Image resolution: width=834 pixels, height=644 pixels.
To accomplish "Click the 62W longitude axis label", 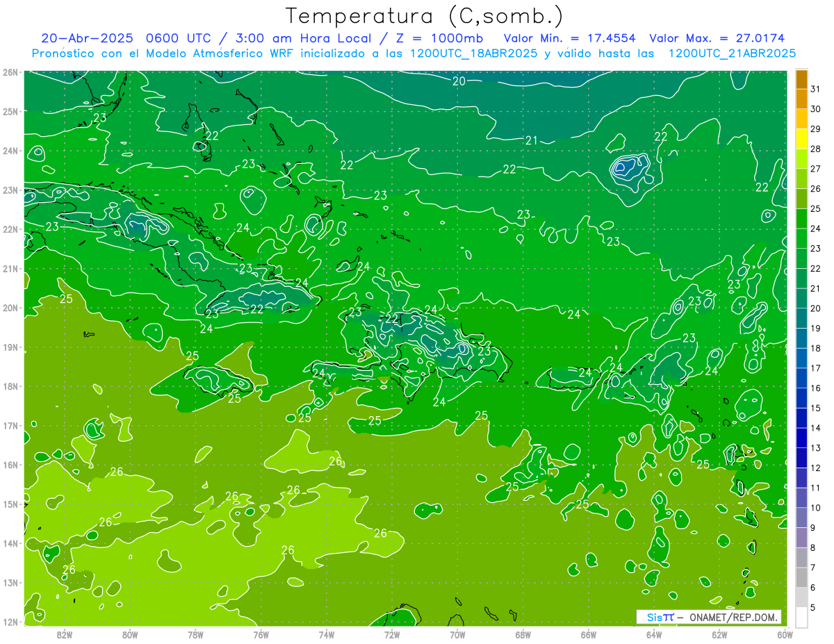I will [x=719, y=634].
